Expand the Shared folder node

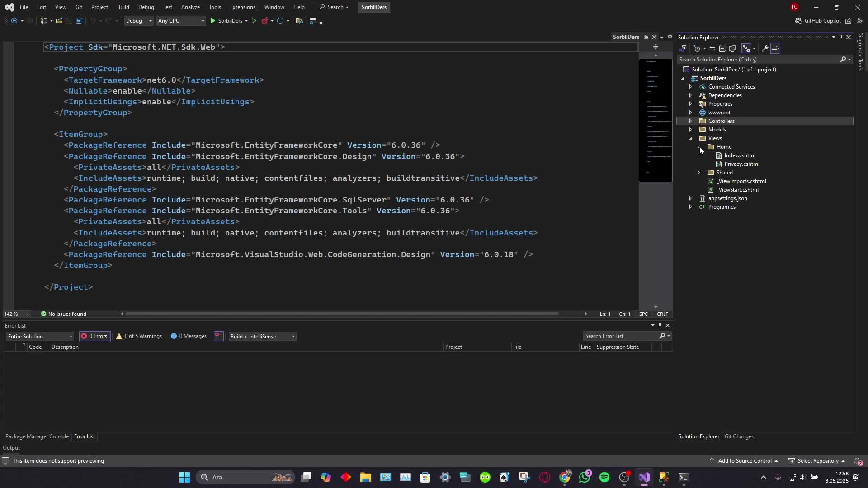pos(698,173)
